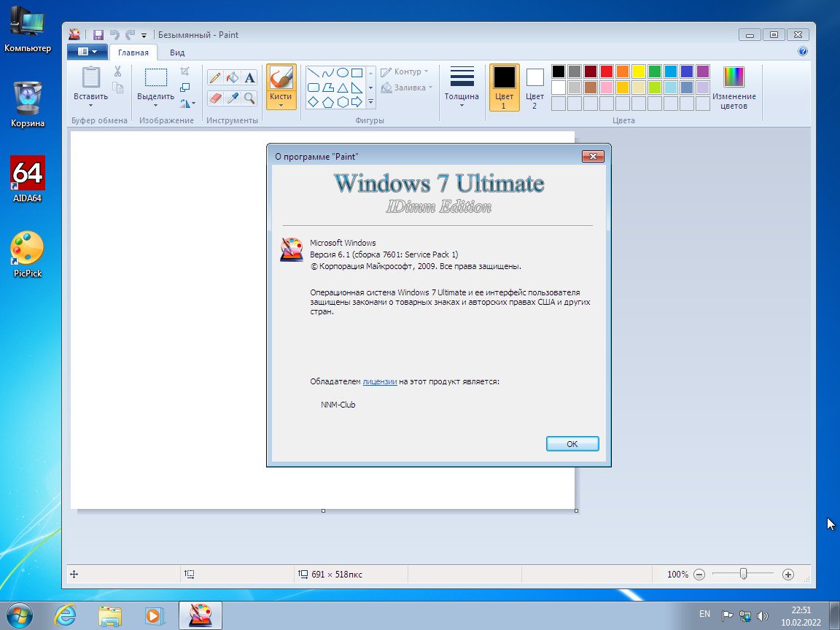
Task: Open AIDA64 desktop shortcut
Action: (x=27, y=179)
